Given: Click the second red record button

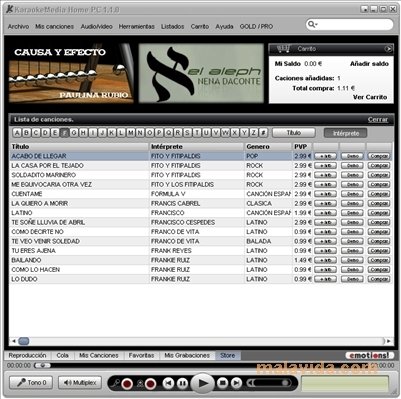Looking at the screenshot, I should tap(150, 384).
